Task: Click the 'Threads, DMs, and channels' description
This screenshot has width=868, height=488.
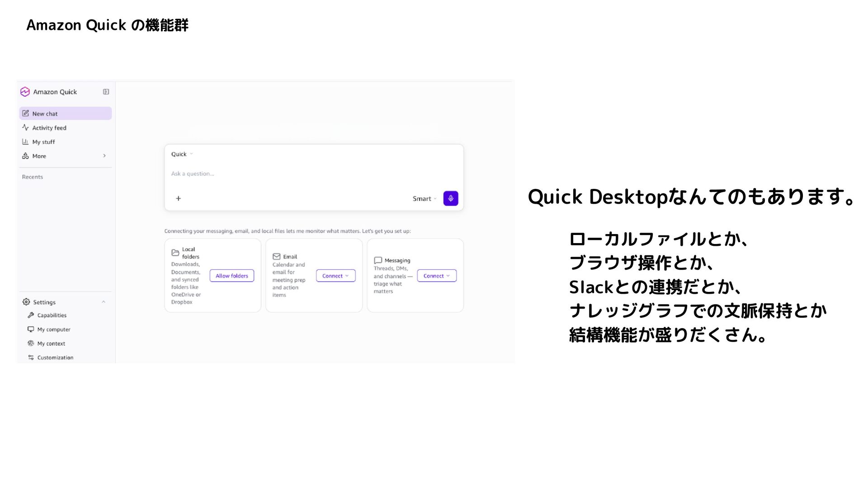Action: (x=393, y=280)
